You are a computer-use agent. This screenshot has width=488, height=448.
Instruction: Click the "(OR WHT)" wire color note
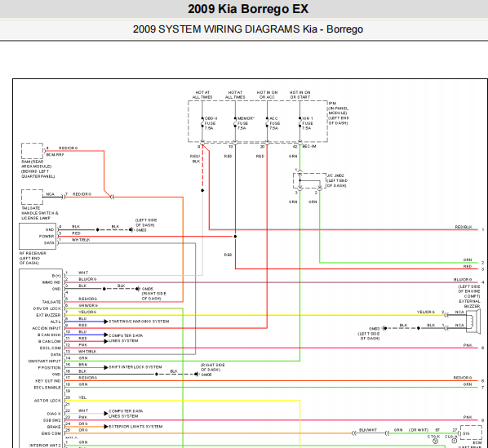[419, 430]
